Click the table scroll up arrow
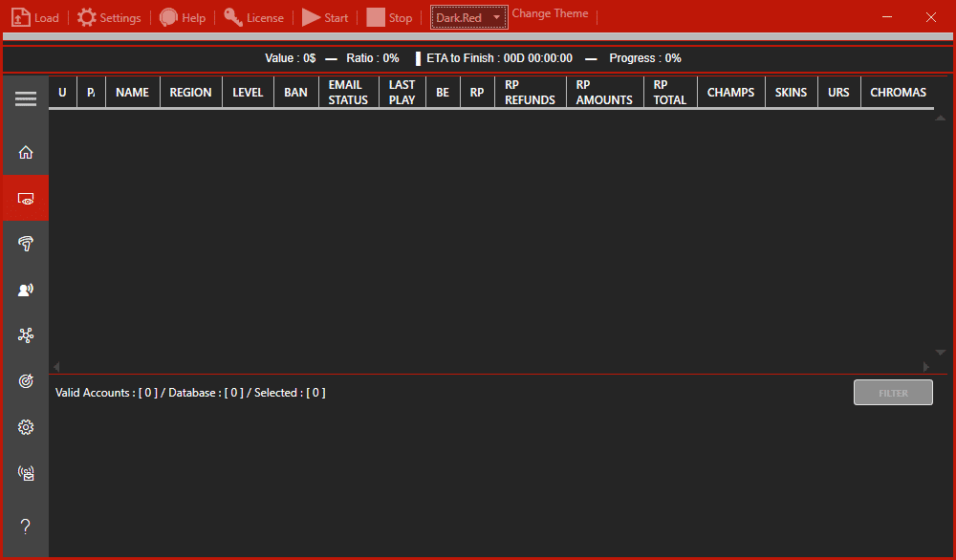Screen dimensions: 956x560 [940, 118]
